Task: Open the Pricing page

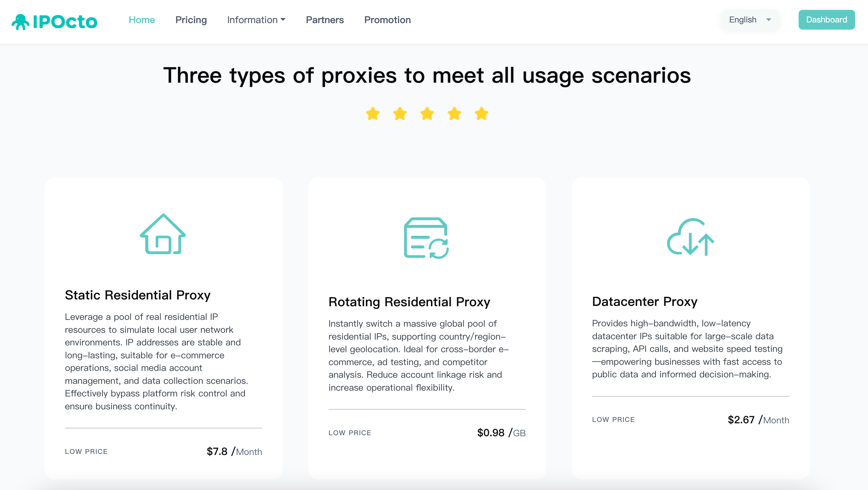Action: 191,20
